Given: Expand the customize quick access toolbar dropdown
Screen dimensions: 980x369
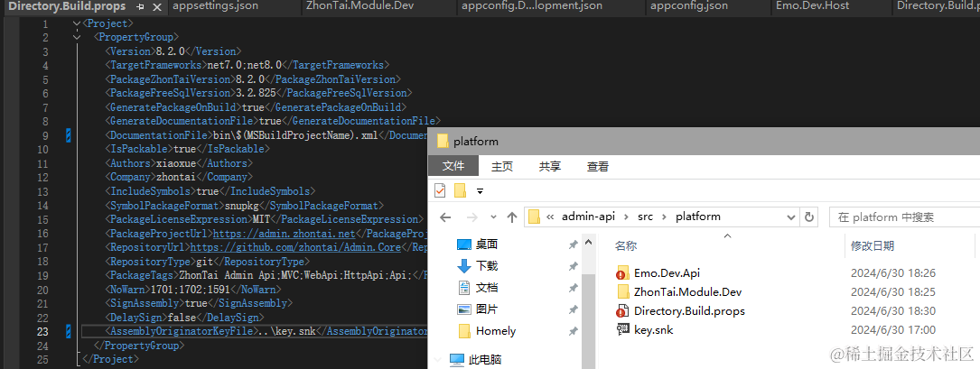Looking at the screenshot, I should (480, 190).
